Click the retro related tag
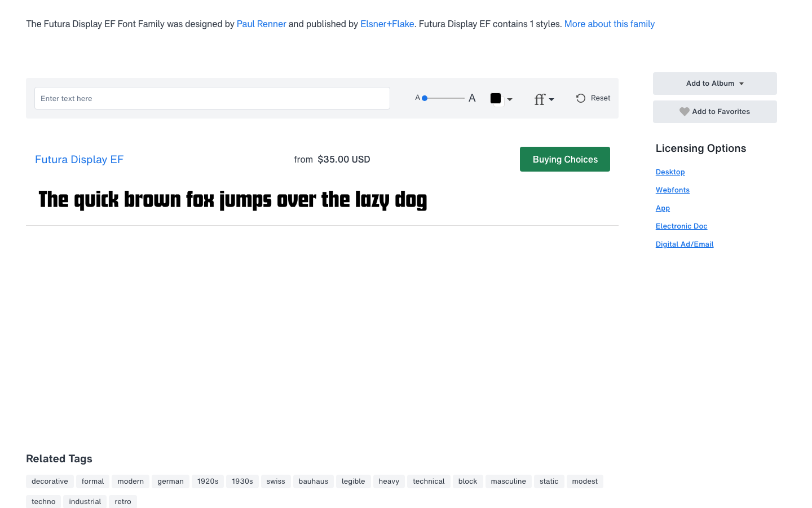812x508 pixels. 122,501
